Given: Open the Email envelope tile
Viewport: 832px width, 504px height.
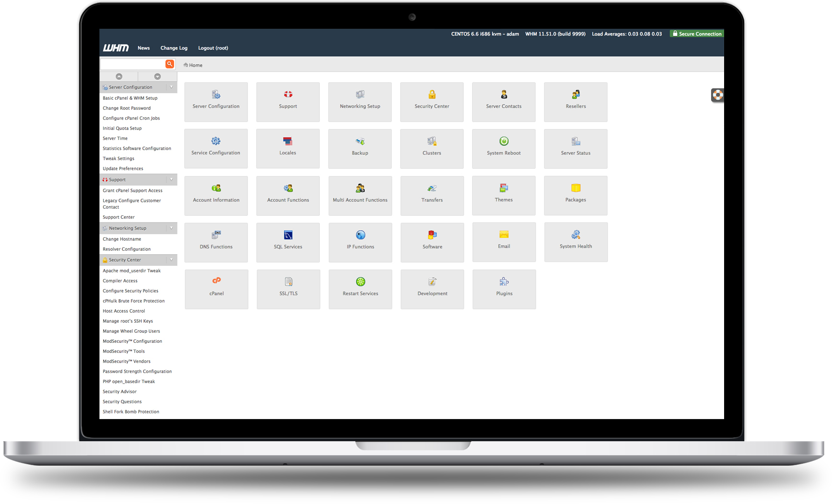Looking at the screenshot, I should pyautogui.click(x=504, y=242).
